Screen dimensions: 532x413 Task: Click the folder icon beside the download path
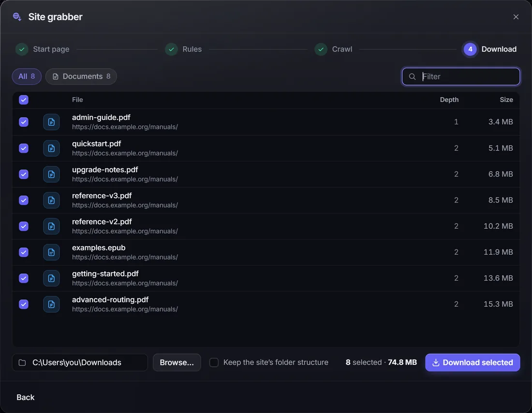(x=22, y=363)
